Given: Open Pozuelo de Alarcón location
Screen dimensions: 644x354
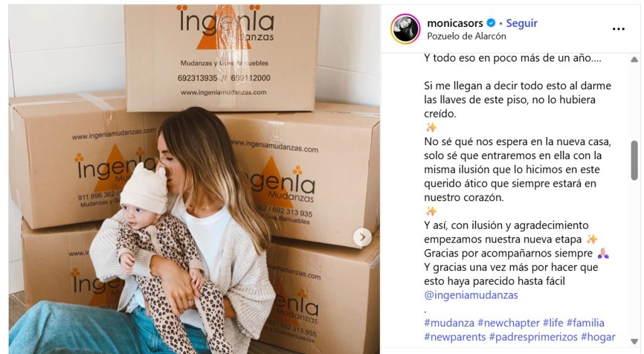Looking at the screenshot, I should click(x=467, y=36).
